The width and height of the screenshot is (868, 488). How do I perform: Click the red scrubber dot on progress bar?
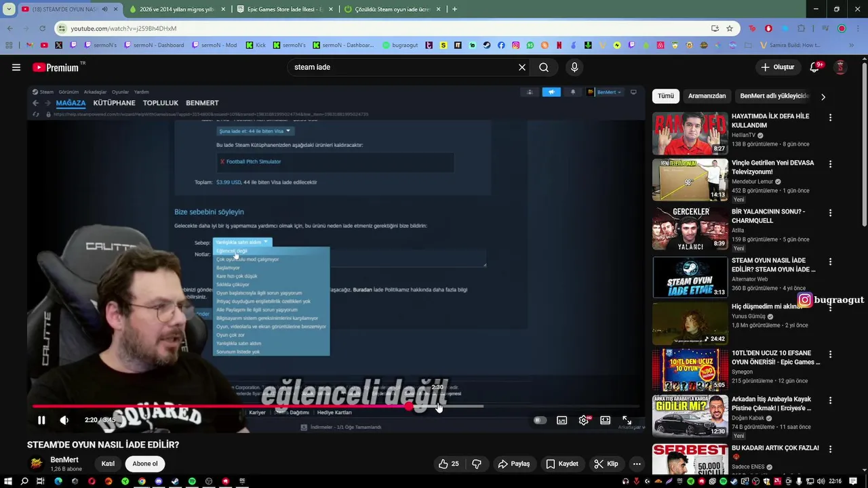[409, 407]
